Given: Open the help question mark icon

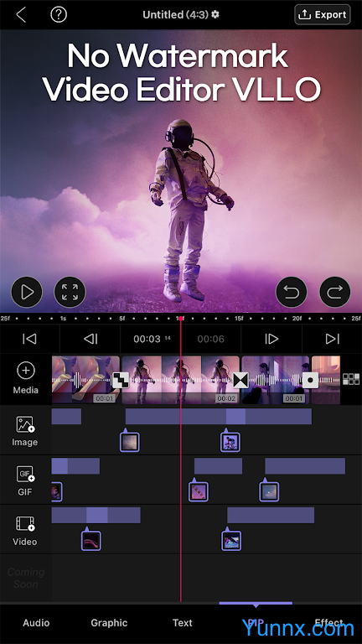Looking at the screenshot, I should point(59,15).
